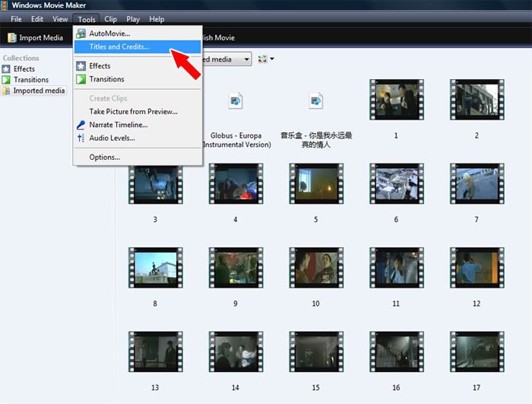Select Take Picture from Preview
This screenshot has height=404, width=532.
[x=133, y=112]
